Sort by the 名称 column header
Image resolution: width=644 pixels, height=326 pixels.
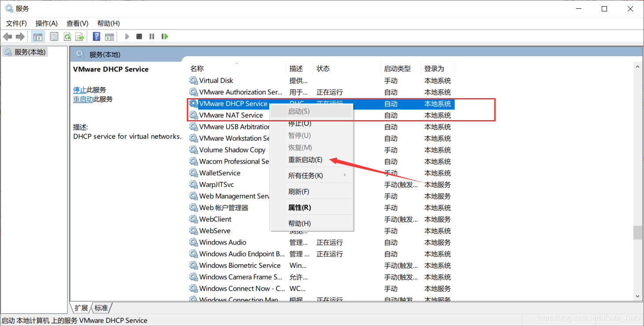point(237,69)
